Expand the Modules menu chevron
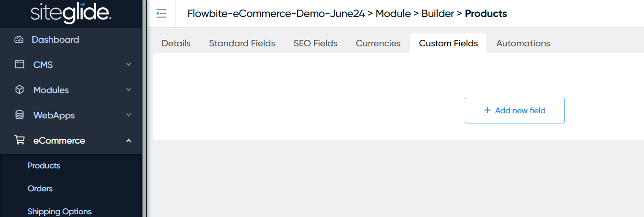The height and width of the screenshot is (217, 644). 129,90
